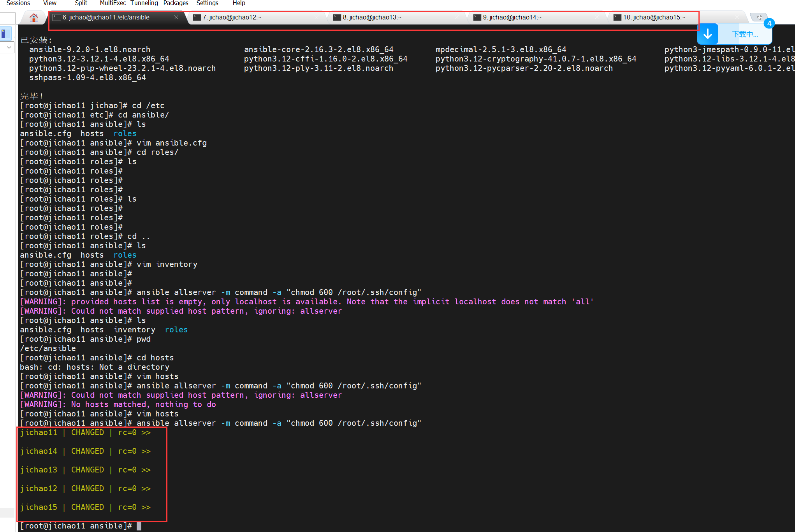Open the Tunneling menu
The height and width of the screenshot is (532, 795).
coord(144,3)
